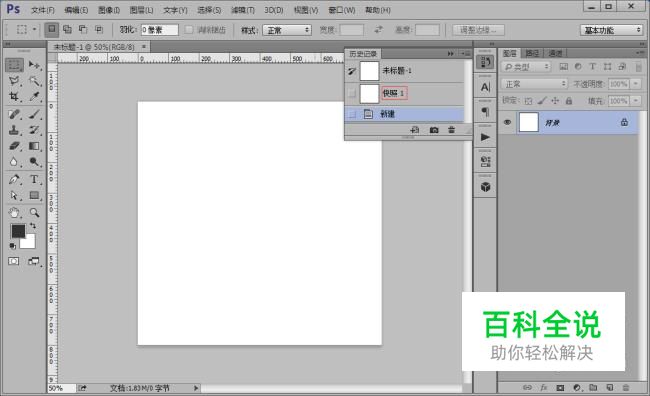Select the Healing Brush tool
The image size is (650, 396).
coord(14,114)
